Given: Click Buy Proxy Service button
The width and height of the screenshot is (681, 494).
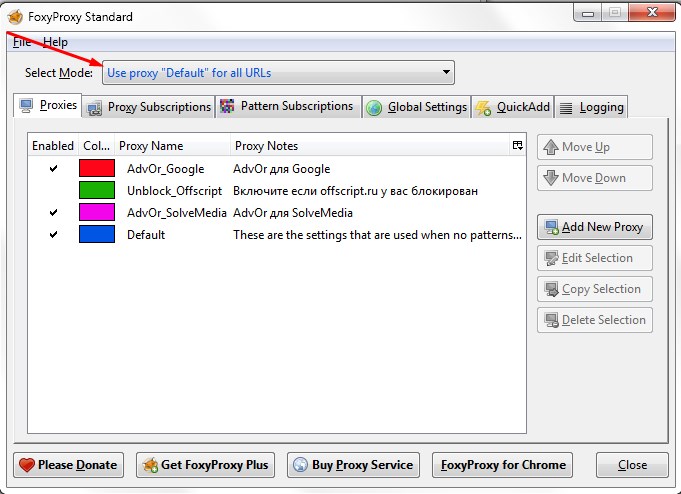Looking at the screenshot, I should coord(353,465).
